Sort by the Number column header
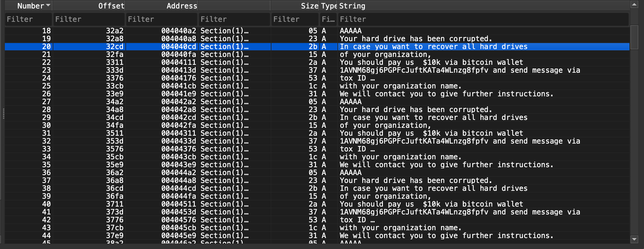The image size is (644, 249). [x=28, y=6]
